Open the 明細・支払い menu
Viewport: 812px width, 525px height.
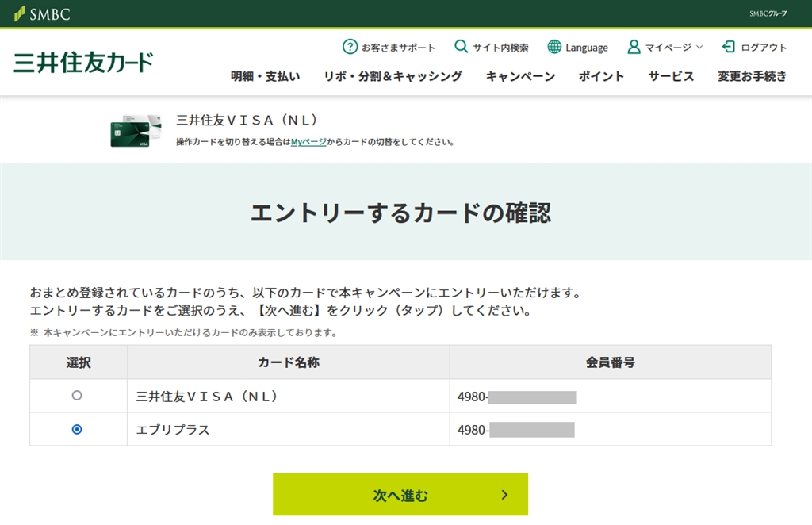(265, 76)
